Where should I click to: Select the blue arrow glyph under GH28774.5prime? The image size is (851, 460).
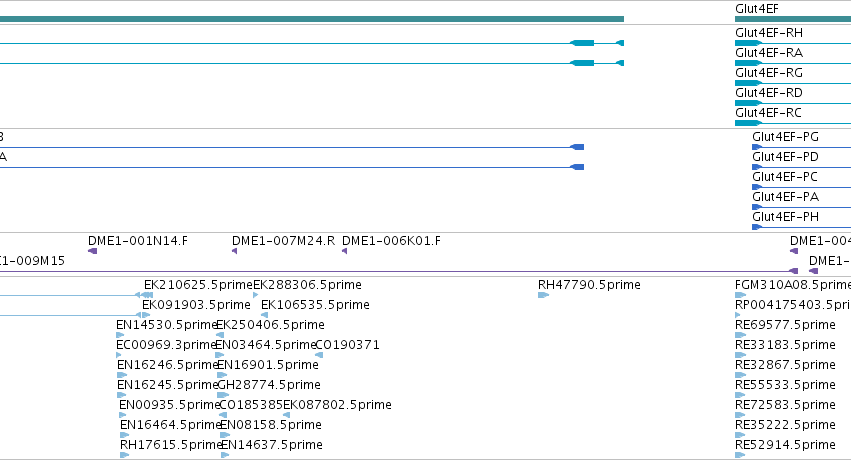[x=223, y=395]
